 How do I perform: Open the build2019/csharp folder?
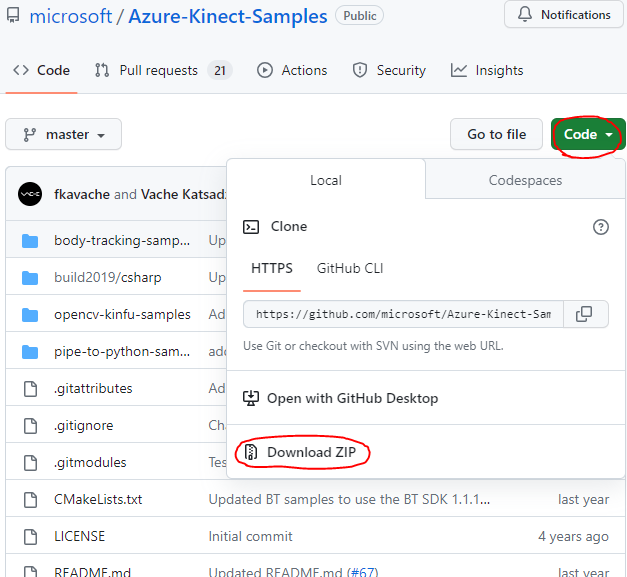[x=108, y=278]
